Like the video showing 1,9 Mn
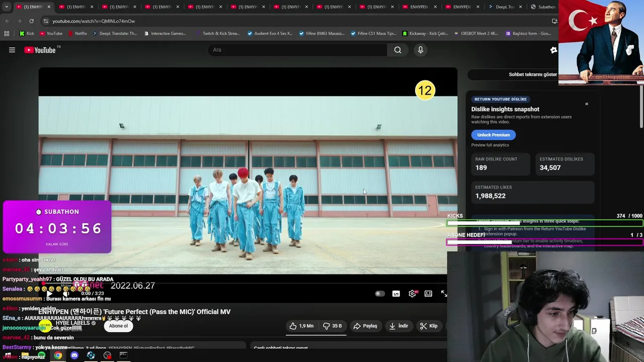 [x=302, y=326]
